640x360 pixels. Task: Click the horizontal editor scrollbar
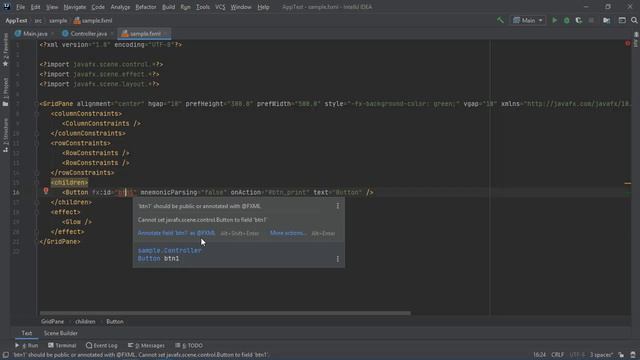tap(225, 313)
